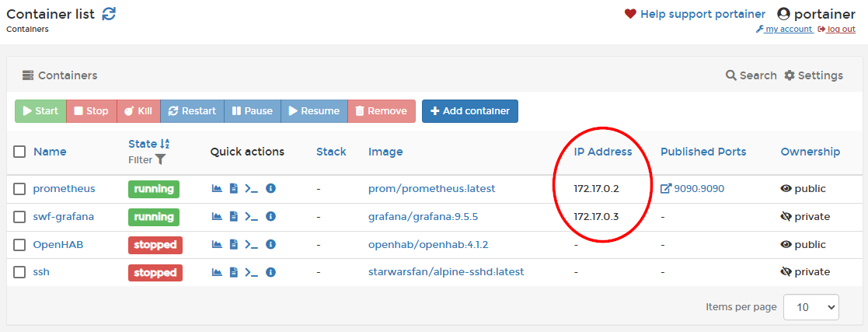Open stats chart for OpenHAB container
Image resolution: width=868 pixels, height=332 pixels.
[217, 244]
